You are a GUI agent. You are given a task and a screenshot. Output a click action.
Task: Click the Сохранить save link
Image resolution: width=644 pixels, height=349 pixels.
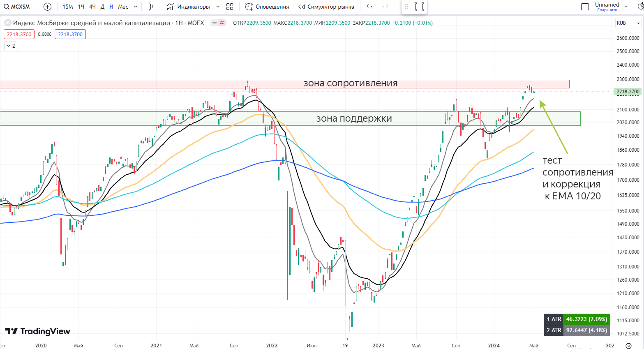(607, 10)
